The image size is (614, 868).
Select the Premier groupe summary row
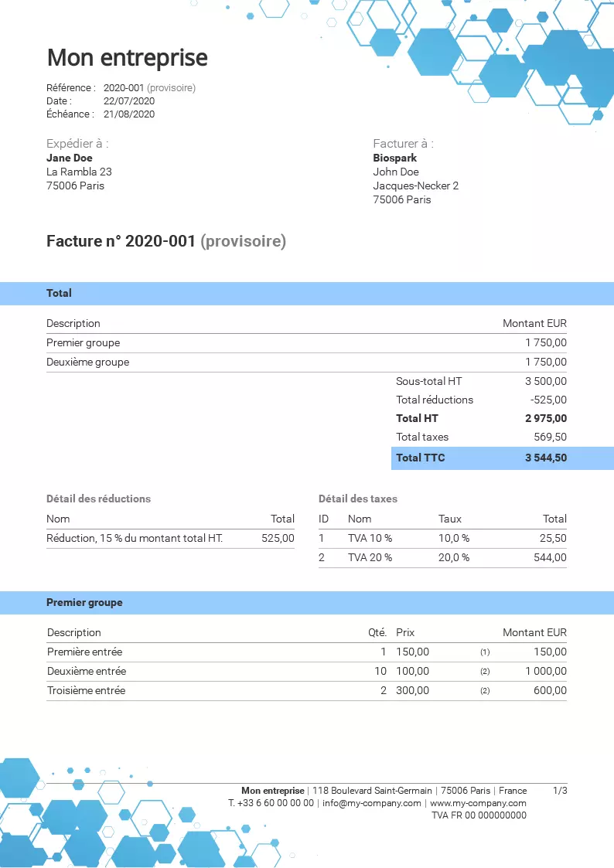(x=307, y=343)
